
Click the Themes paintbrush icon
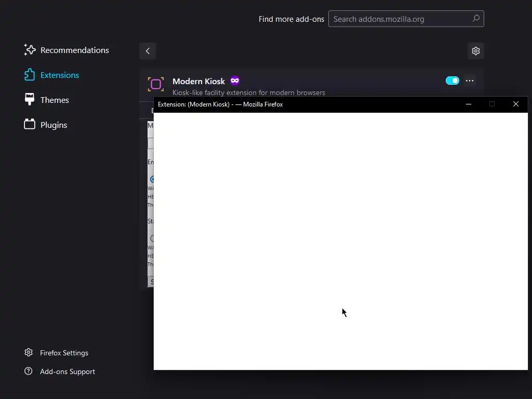point(30,99)
